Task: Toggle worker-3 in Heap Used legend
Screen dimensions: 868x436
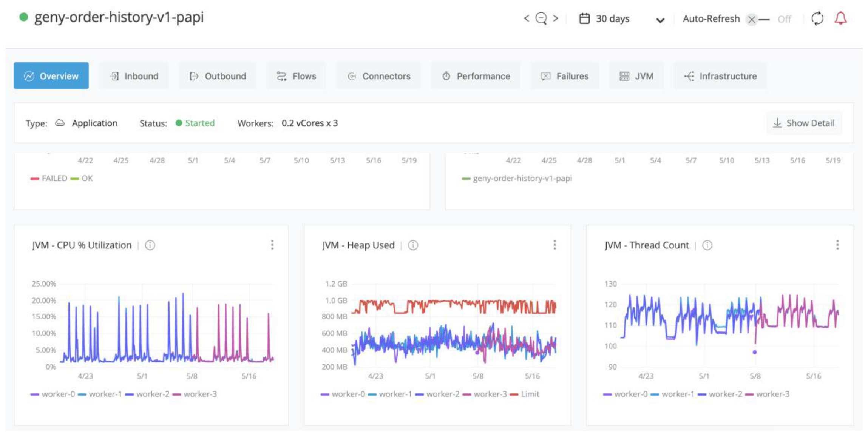Action: 485,394
